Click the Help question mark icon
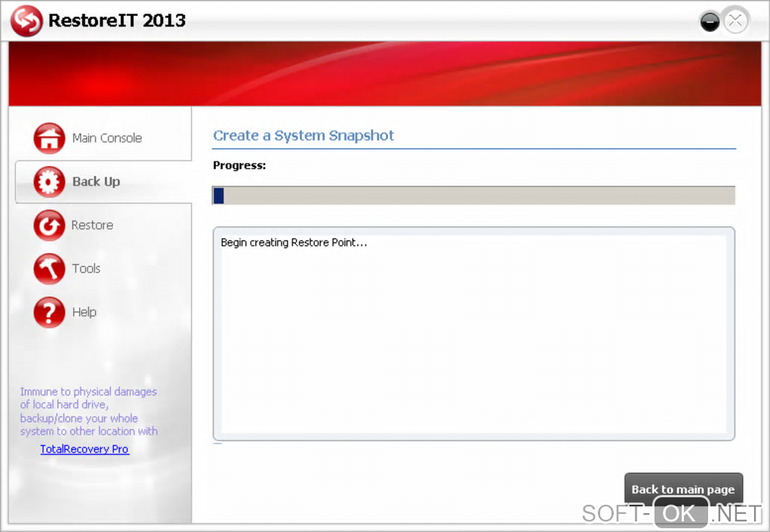This screenshot has width=770, height=532. pyautogui.click(x=49, y=312)
